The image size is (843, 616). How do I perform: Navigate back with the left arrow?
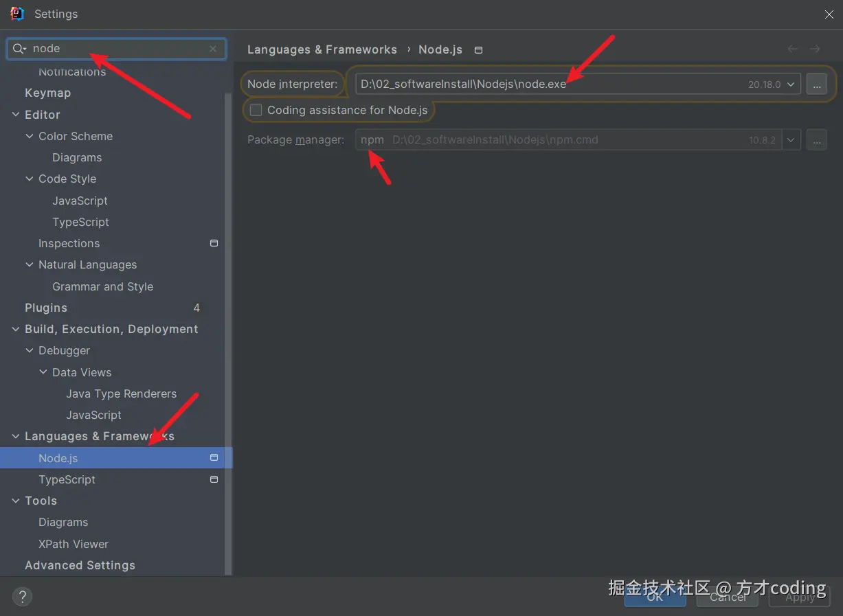click(793, 49)
